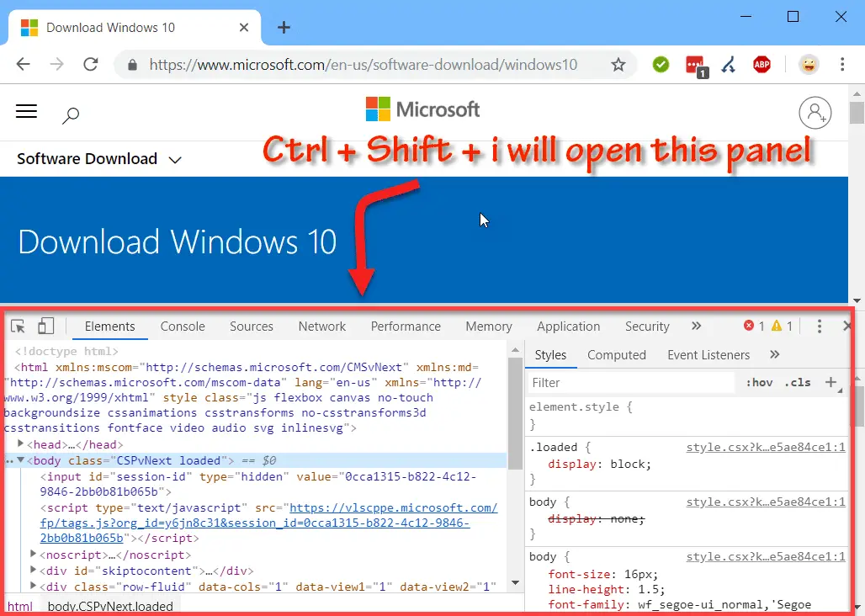Bookmark this page with the star icon

pyautogui.click(x=618, y=65)
